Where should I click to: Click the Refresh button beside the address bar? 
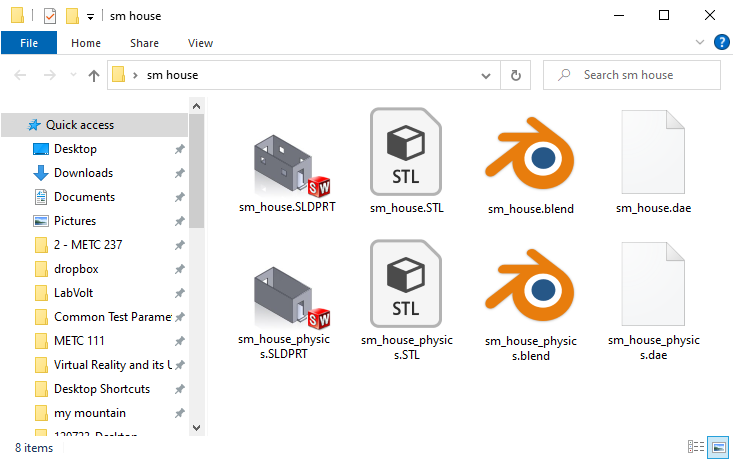pyautogui.click(x=515, y=75)
